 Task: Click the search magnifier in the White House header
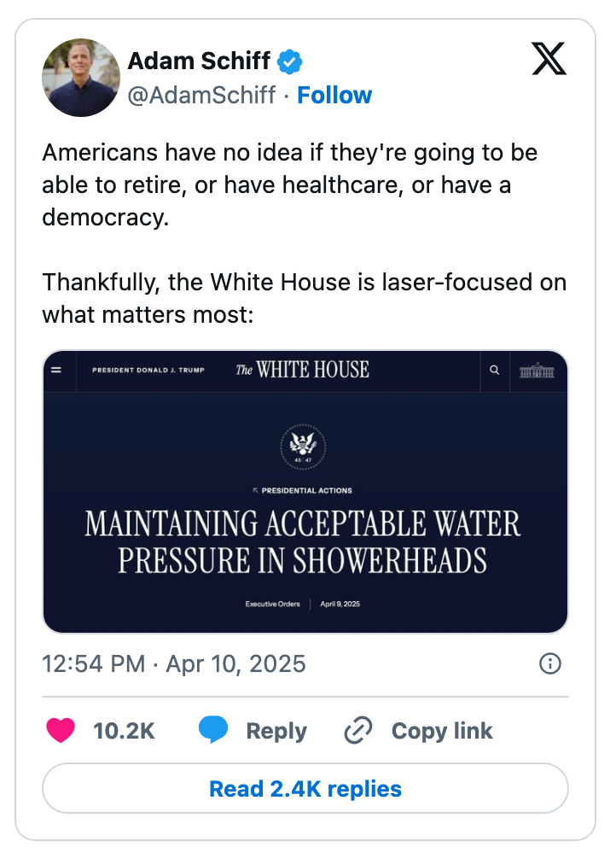[494, 371]
